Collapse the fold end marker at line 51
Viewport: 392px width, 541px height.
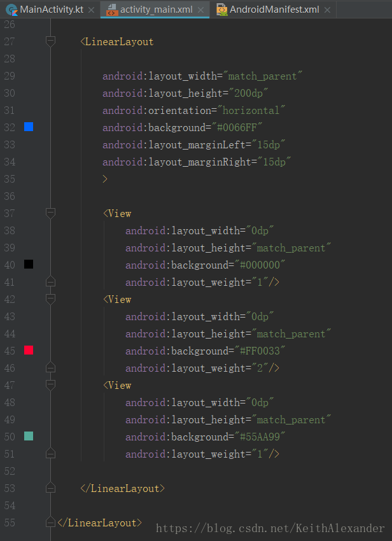(x=50, y=453)
